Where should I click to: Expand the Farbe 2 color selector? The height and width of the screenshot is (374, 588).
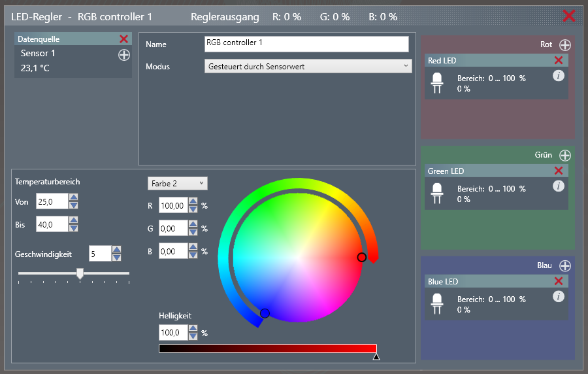tap(178, 183)
